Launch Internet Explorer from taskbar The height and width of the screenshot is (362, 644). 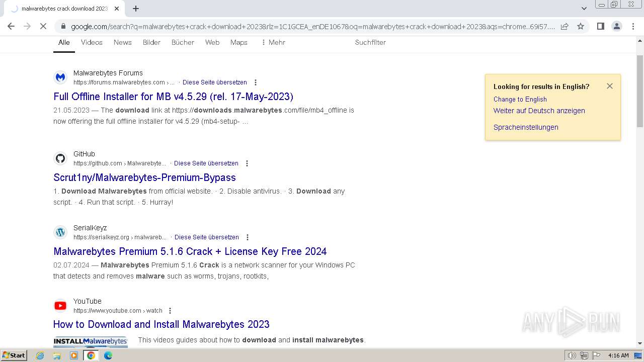[x=40, y=355]
